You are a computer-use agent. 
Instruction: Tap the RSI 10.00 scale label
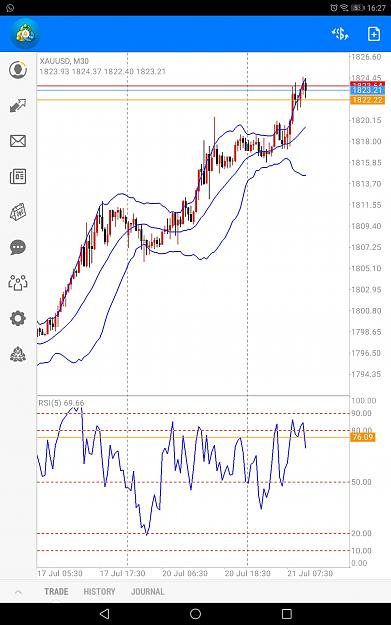(x=361, y=550)
